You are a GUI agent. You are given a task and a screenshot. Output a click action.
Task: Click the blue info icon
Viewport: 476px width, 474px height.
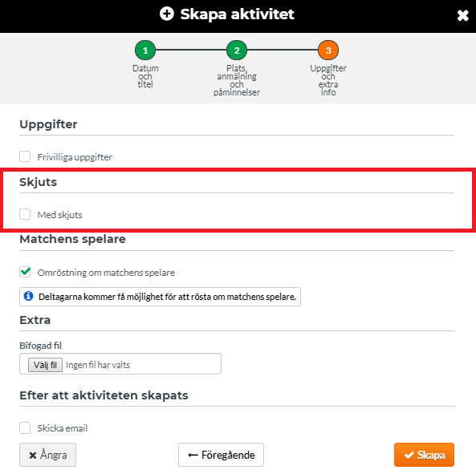tap(29, 296)
